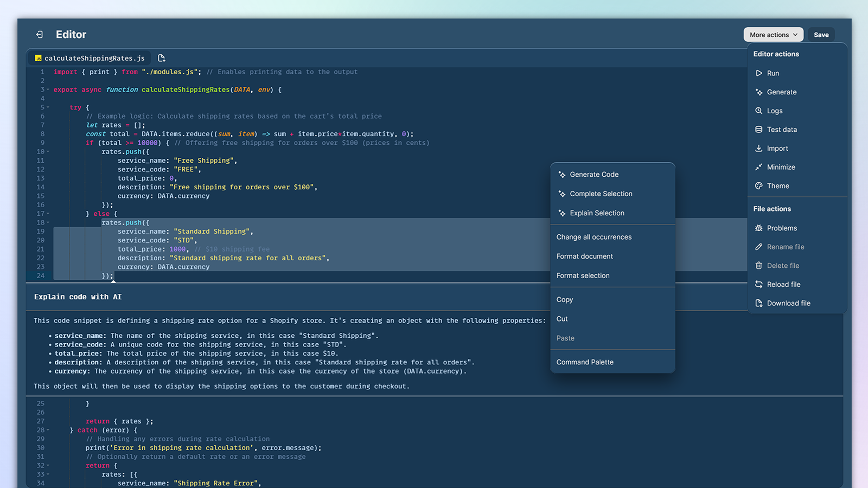
Task: Click Reload file label in File actions
Action: [x=783, y=284]
